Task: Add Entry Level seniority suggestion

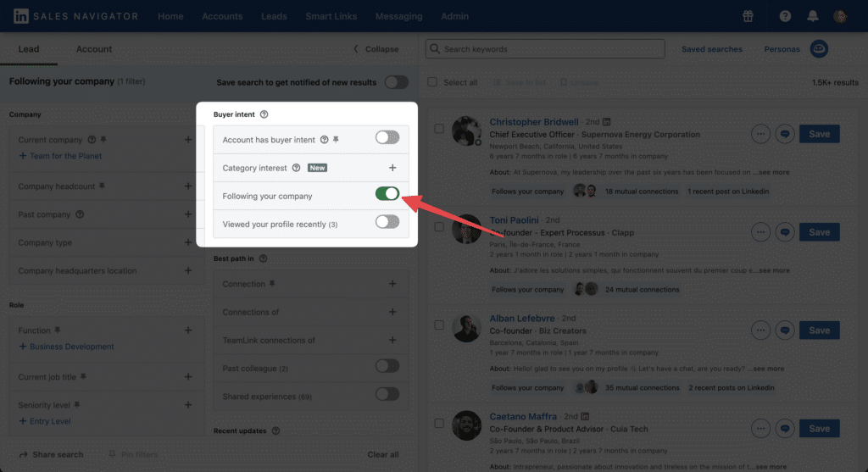Action: (45, 421)
